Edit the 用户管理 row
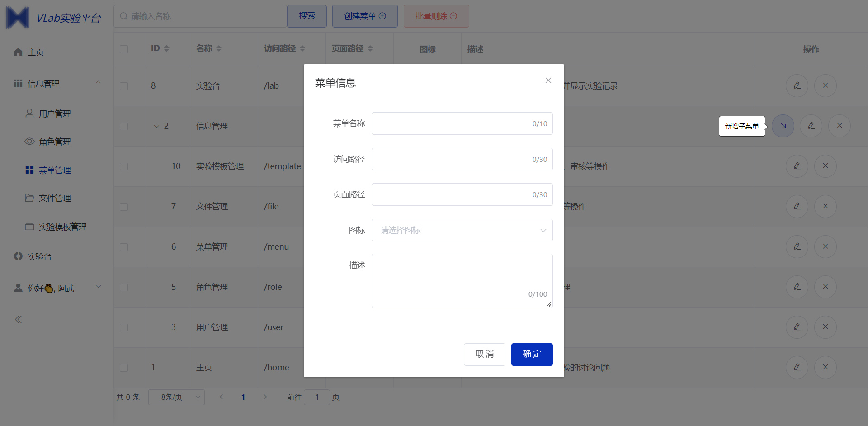This screenshot has width=868, height=426. pos(797,327)
